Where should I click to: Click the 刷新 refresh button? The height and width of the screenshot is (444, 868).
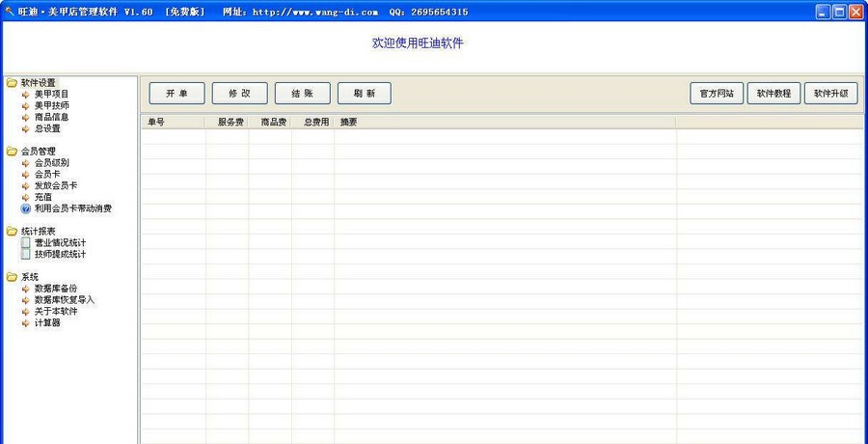click(x=365, y=94)
